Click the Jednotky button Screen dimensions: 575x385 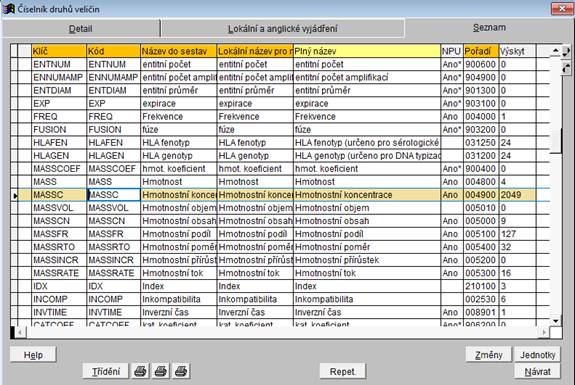click(538, 355)
